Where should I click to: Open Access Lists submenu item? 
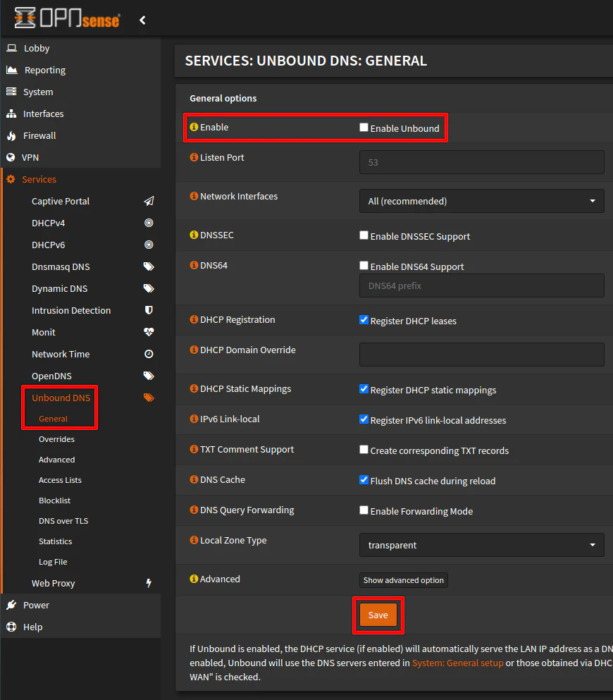pos(60,480)
